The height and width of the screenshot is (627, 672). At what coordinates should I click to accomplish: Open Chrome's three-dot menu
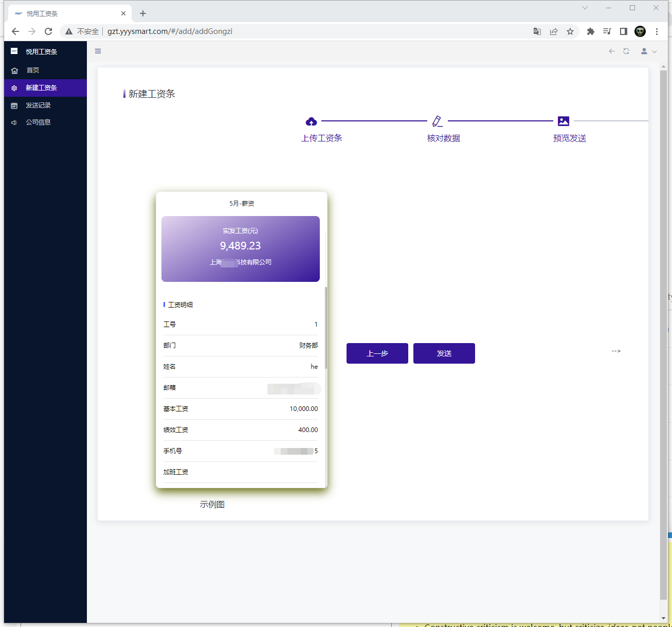[657, 31]
